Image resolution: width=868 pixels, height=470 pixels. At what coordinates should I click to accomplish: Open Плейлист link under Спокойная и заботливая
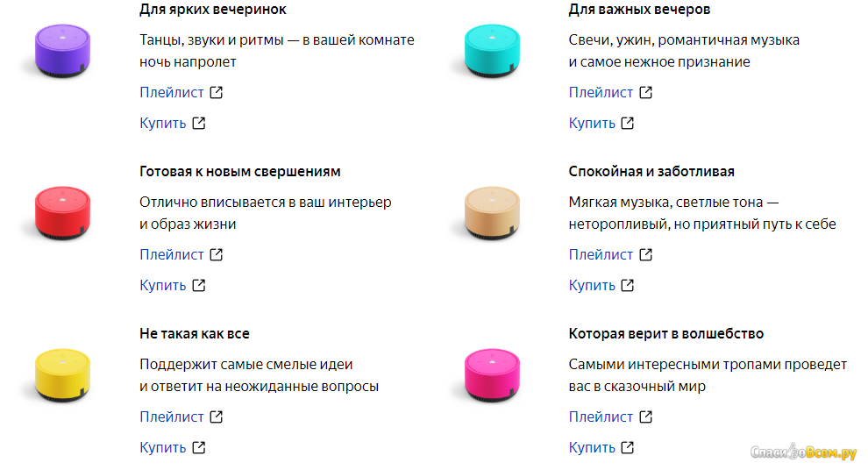601,254
